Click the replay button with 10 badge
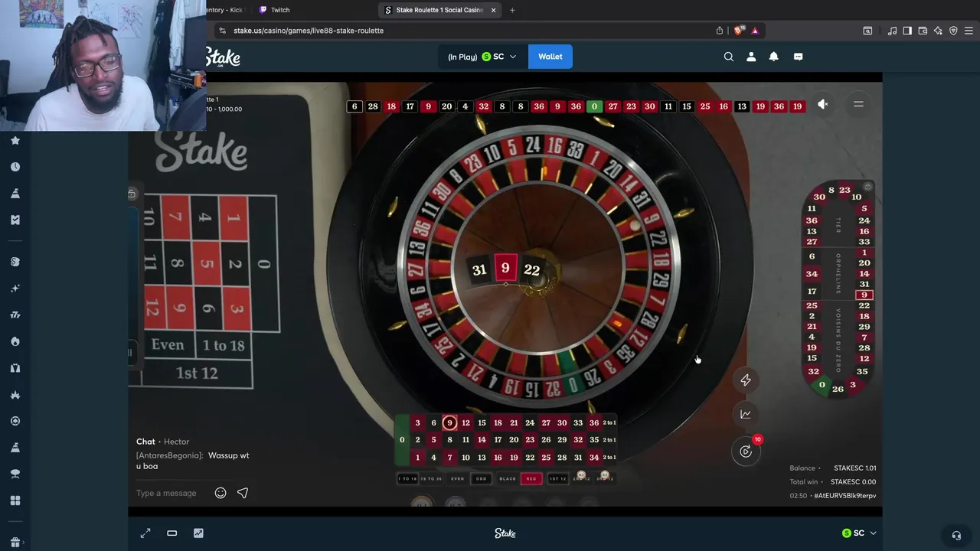 click(746, 451)
